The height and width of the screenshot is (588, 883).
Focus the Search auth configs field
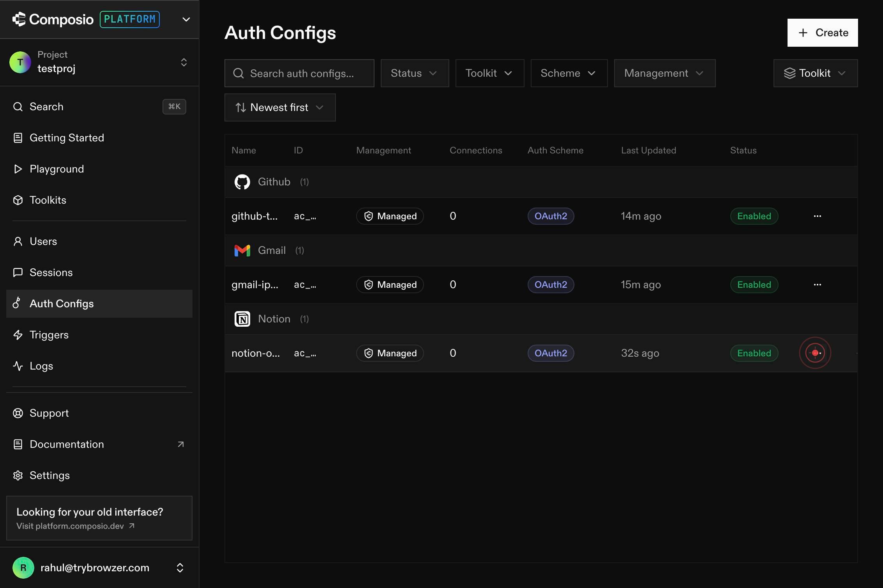click(x=299, y=73)
